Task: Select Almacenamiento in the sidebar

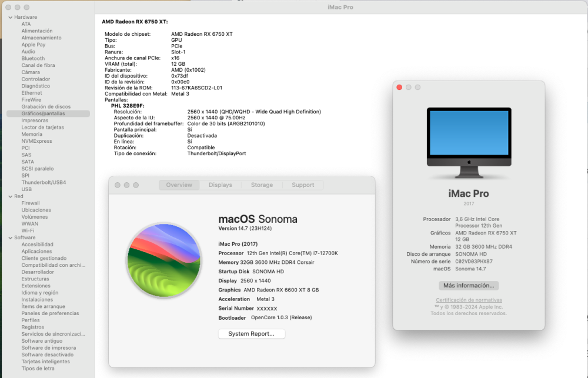Action: (41, 38)
